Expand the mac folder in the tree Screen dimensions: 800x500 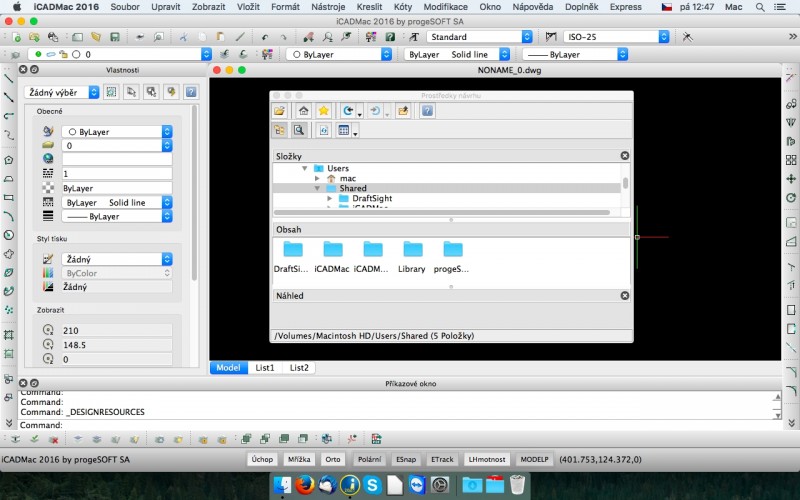click(x=317, y=178)
